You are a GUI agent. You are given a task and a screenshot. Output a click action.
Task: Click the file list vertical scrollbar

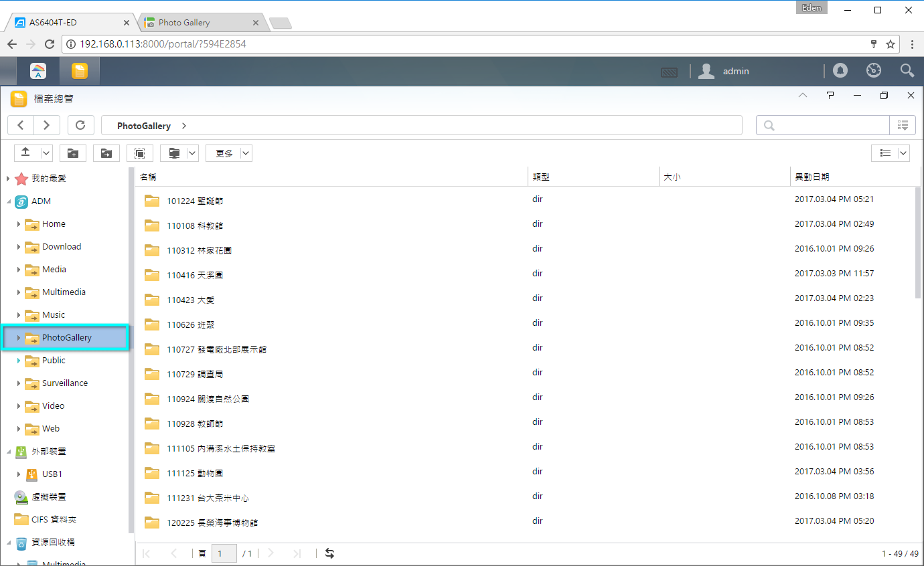tap(918, 242)
